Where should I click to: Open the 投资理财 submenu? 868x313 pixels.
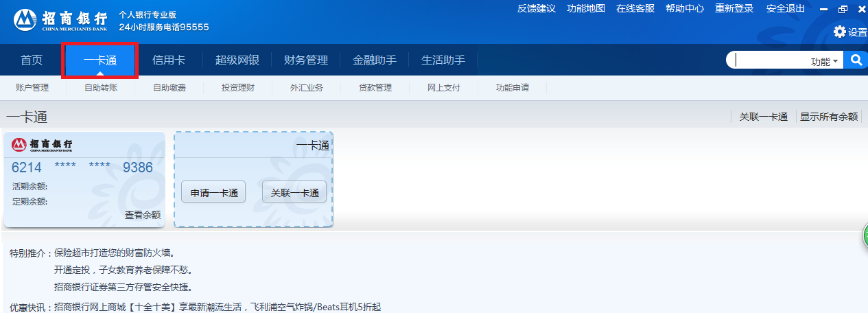tap(238, 88)
